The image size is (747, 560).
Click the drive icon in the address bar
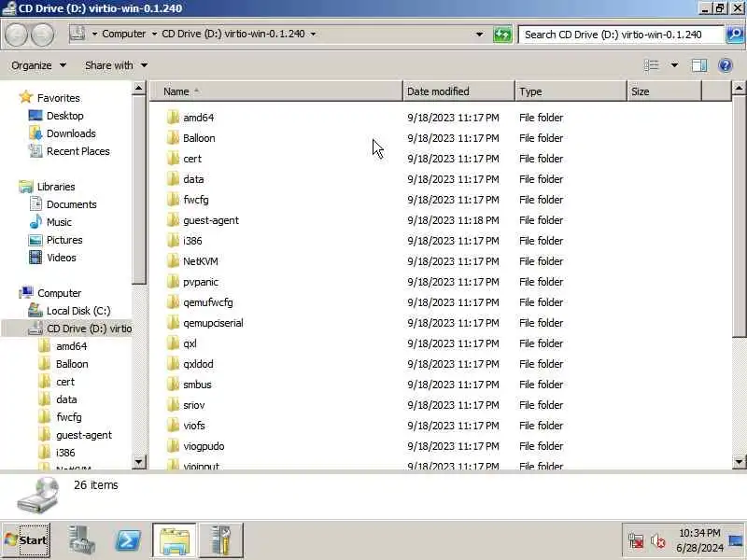tap(78, 34)
